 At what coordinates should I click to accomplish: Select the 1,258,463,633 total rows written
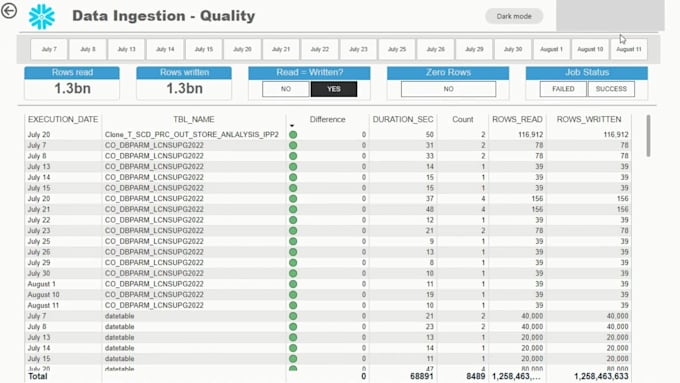click(601, 376)
